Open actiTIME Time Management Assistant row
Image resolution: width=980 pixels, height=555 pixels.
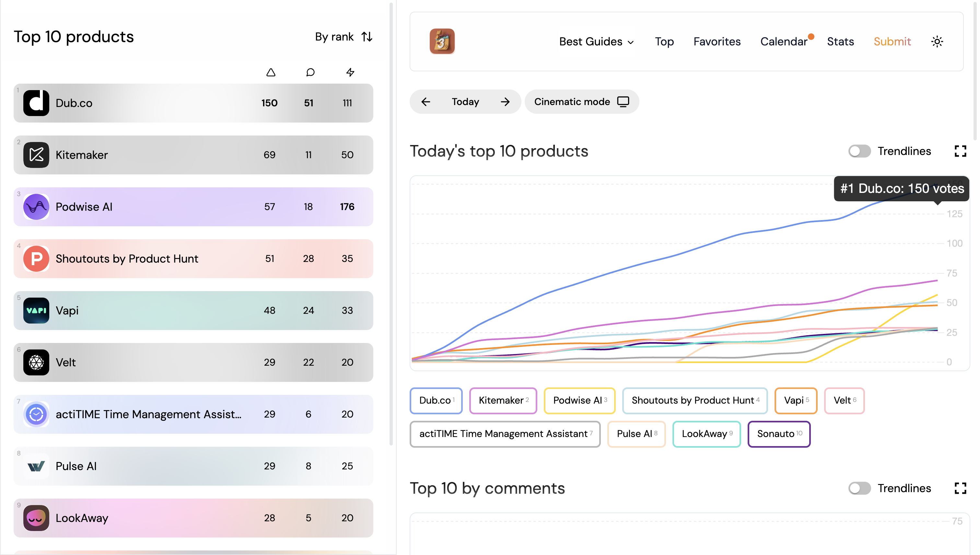[x=193, y=414]
